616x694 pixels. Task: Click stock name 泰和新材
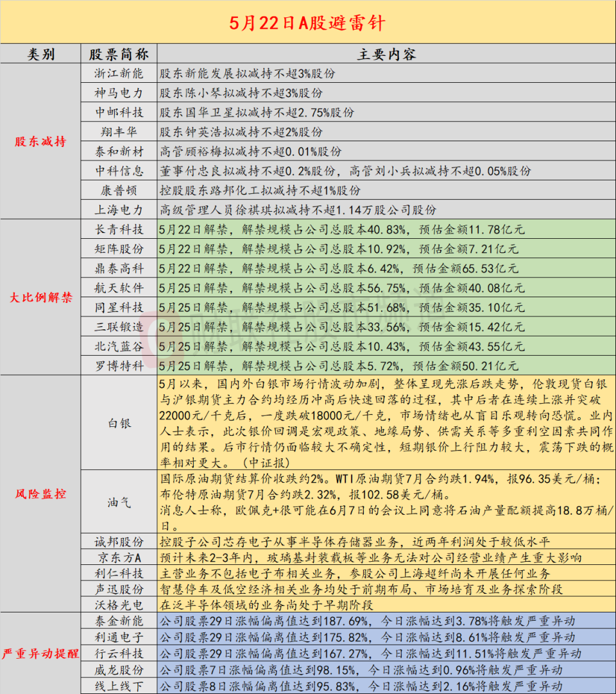point(119,152)
